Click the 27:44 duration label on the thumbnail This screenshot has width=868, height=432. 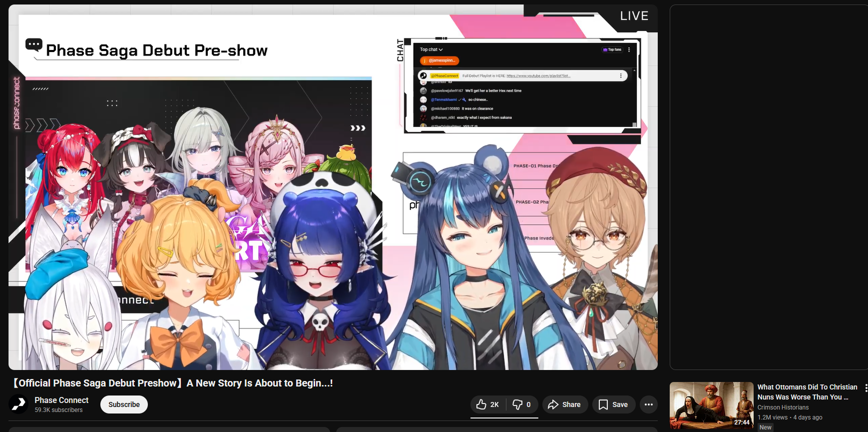pyautogui.click(x=742, y=422)
